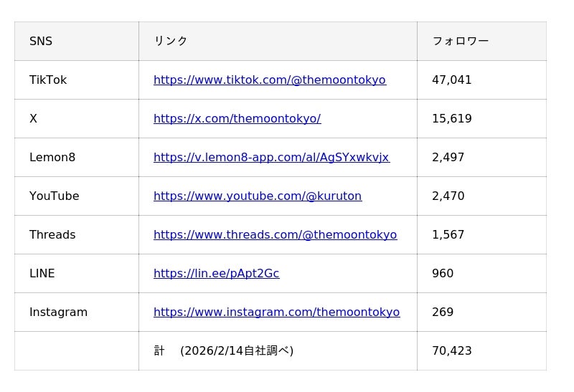The height and width of the screenshot is (392, 574).
Task: Open the TikTok themoontokyo link
Action: [x=270, y=80]
